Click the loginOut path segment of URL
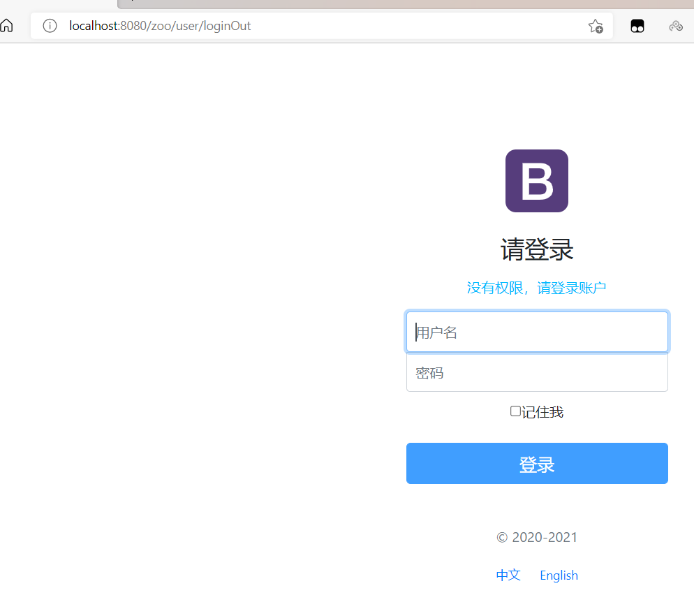 [227, 26]
